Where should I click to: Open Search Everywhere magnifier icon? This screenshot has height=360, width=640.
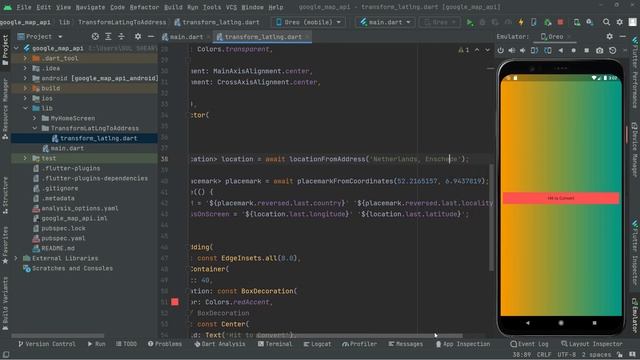coord(607,22)
